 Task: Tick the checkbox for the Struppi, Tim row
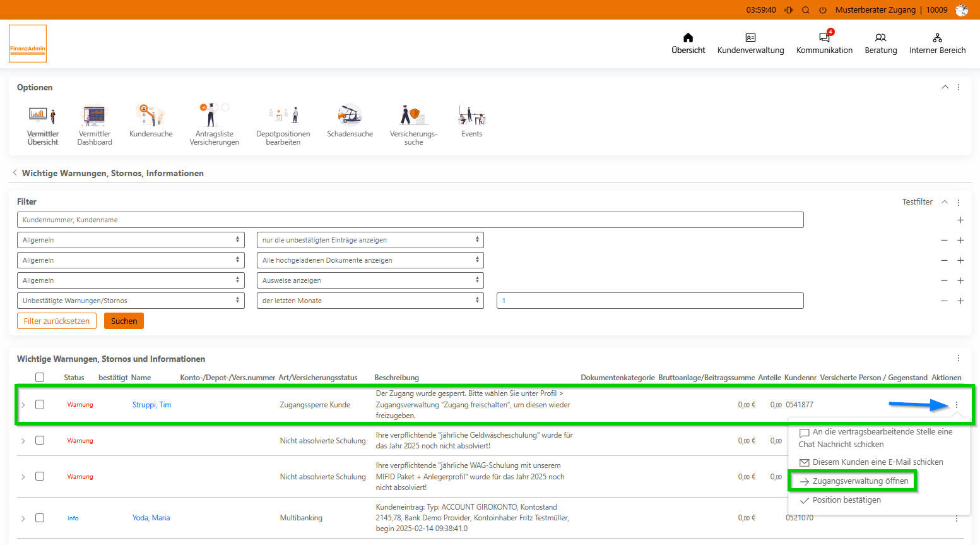click(x=40, y=405)
